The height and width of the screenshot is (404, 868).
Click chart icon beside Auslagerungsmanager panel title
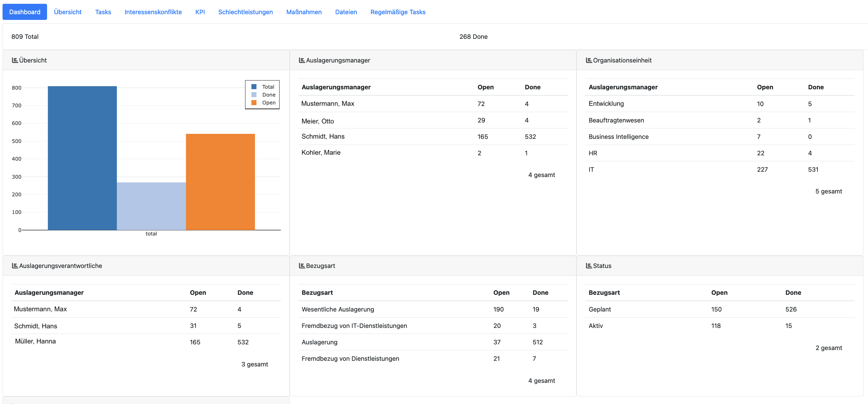pos(302,60)
